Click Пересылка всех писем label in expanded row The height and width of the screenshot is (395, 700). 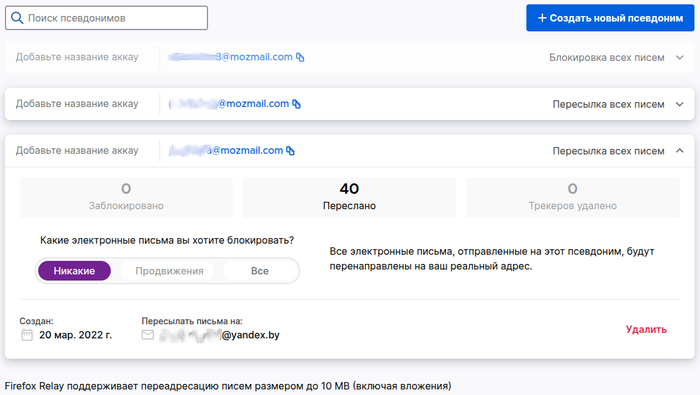608,151
